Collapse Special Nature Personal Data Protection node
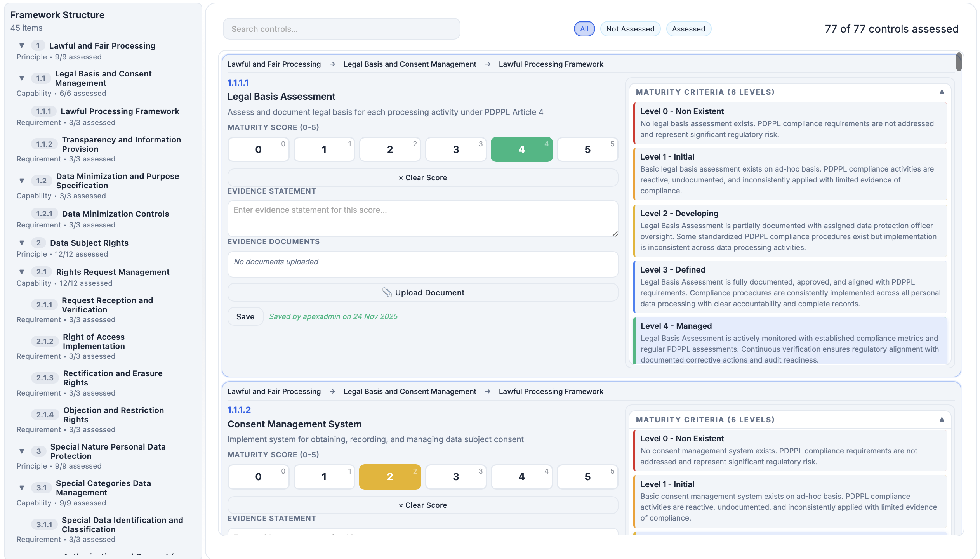 pos(22,451)
